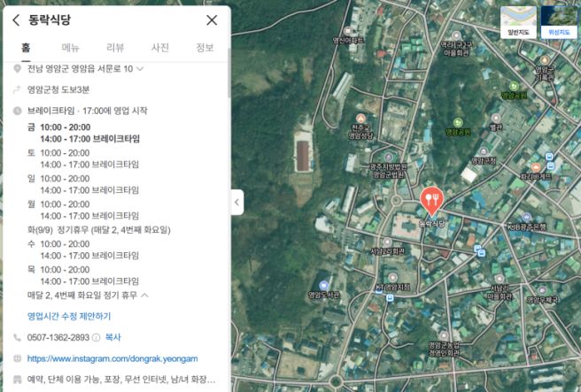Click the 영암군청 marker icon
Image resolution: width=581 pixels, height=392 pixels.
(x=484, y=151)
